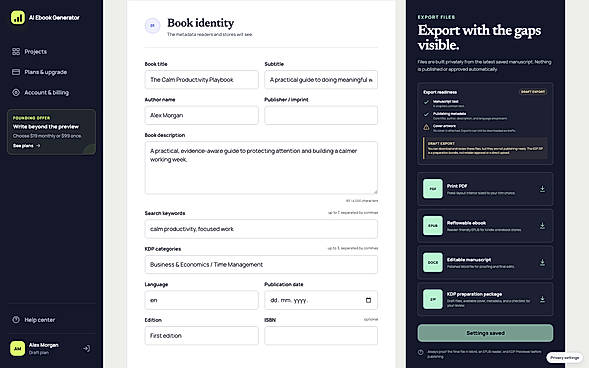Focus the Search keywords field
The image size is (589, 368).
click(x=261, y=229)
